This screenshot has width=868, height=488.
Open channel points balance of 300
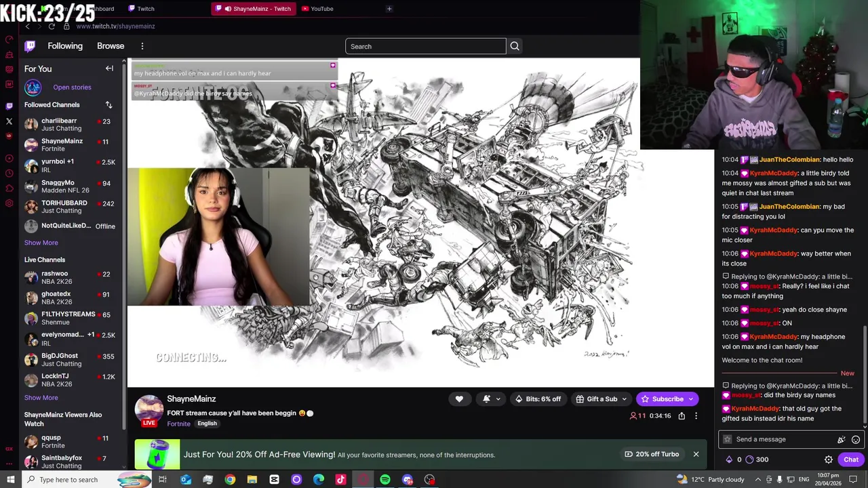coord(757,460)
